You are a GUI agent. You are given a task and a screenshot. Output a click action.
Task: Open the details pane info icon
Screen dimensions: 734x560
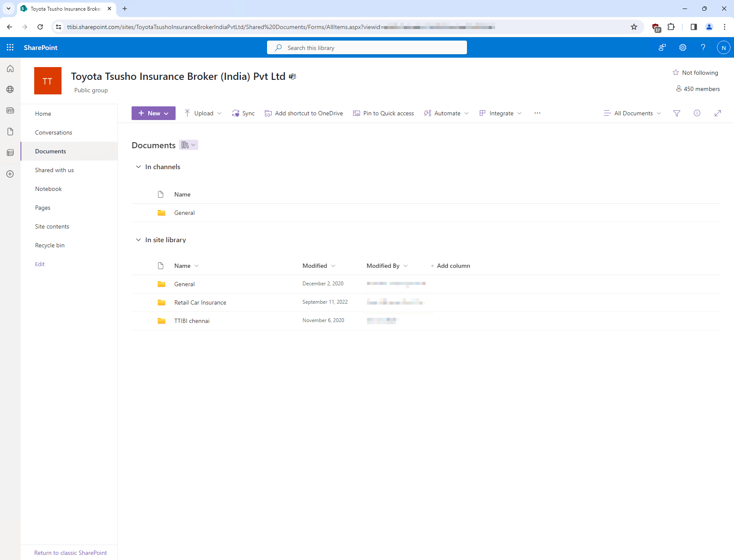coord(697,113)
